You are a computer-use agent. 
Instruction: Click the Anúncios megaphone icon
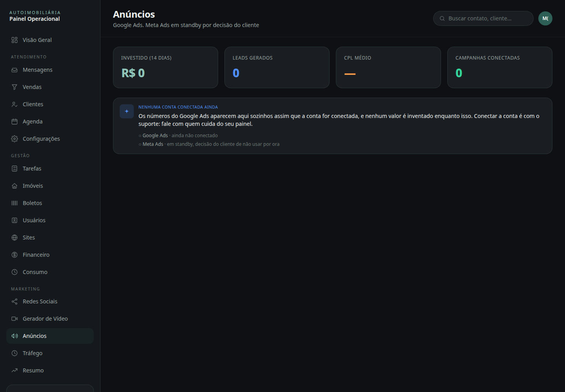(15, 336)
